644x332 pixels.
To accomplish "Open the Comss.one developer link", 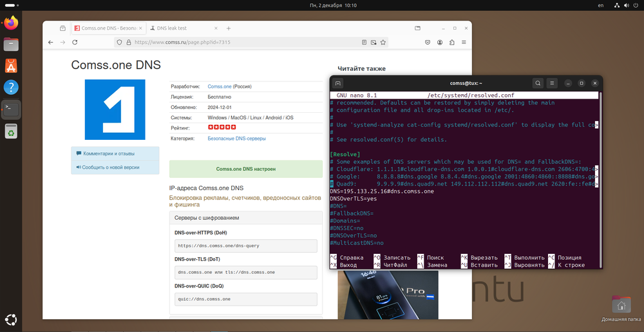I will pos(220,86).
